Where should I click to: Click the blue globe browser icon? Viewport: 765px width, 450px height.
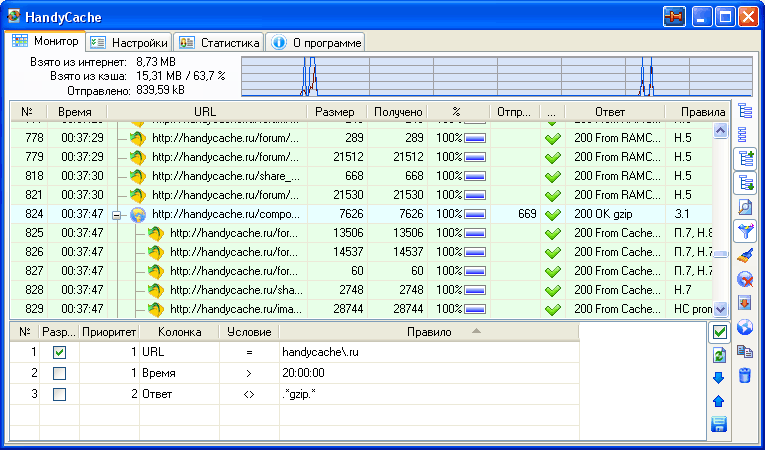[x=745, y=327]
